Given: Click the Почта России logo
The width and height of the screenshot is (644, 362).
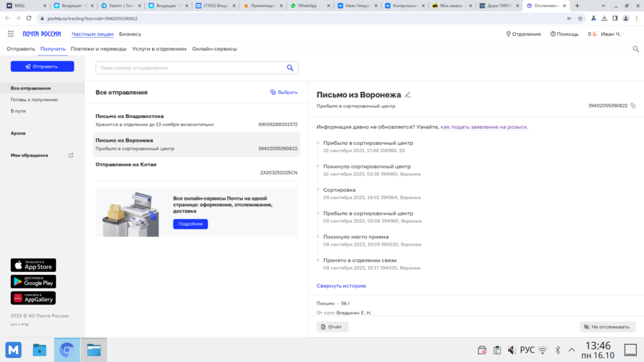Looking at the screenshot, I should (x=41, y=34).
